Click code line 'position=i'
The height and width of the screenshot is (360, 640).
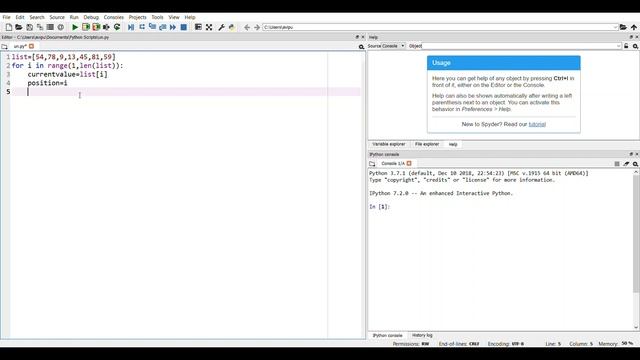[x=47, y=83]
